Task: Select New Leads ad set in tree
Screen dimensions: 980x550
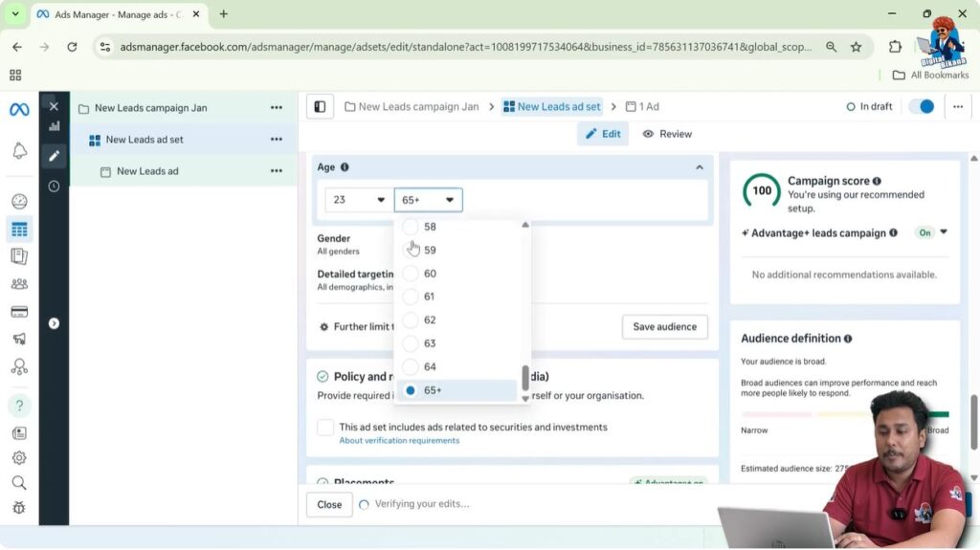Action: [145, 140]
